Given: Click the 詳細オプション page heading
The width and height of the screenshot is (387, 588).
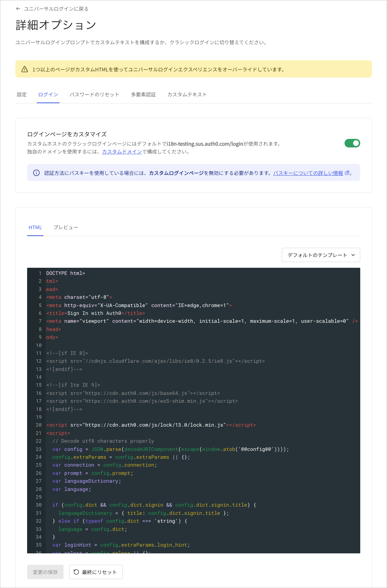Looking at the screenshot, I should tap(56, 25).
